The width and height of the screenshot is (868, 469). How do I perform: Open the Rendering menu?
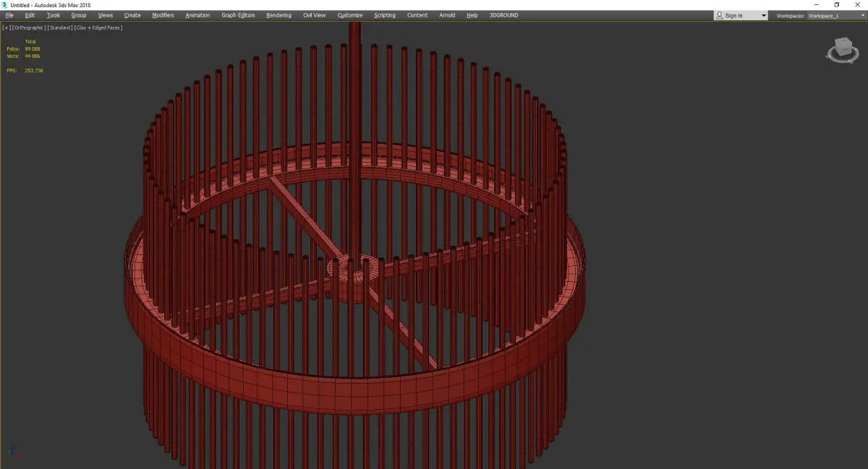point(278,15)
